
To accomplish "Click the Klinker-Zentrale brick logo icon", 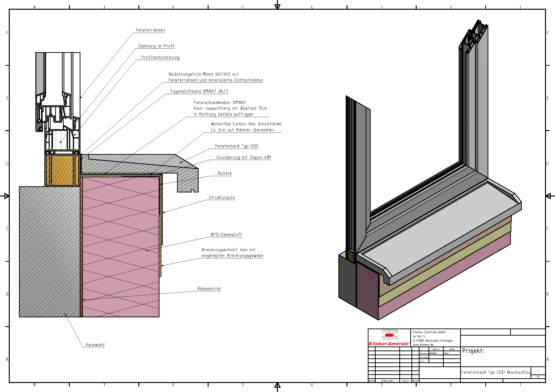I will [389, 335].
